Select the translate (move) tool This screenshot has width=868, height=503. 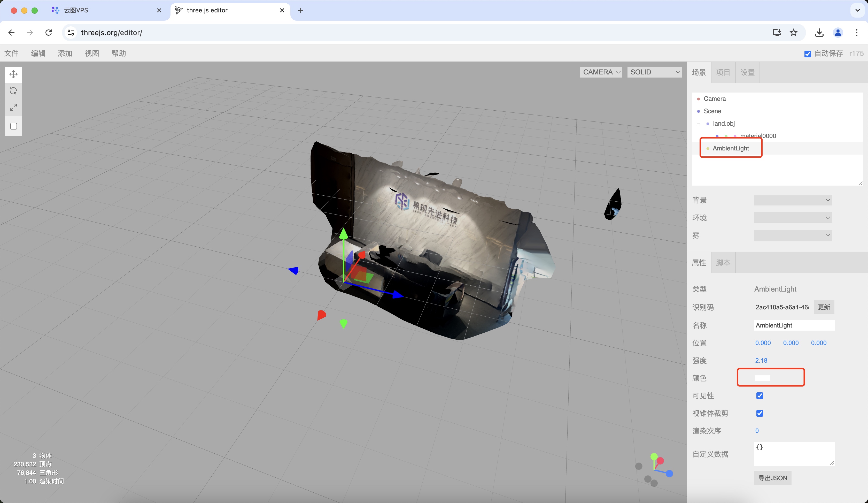point(13,74)
